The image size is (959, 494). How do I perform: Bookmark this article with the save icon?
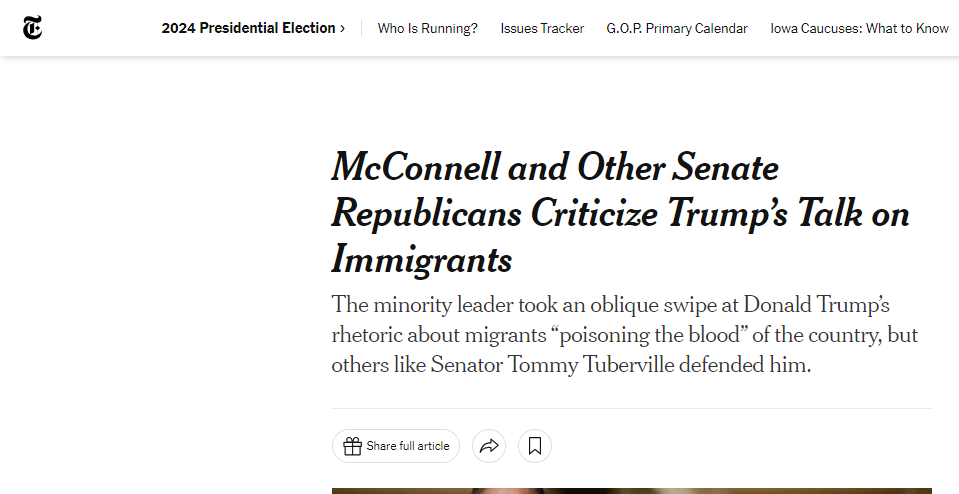coord(535,446)
